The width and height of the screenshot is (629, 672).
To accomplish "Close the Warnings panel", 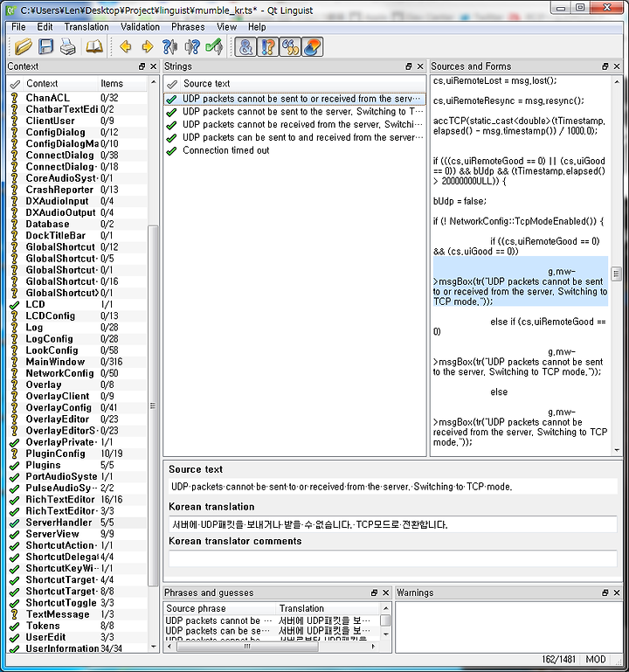I will 617,592.
